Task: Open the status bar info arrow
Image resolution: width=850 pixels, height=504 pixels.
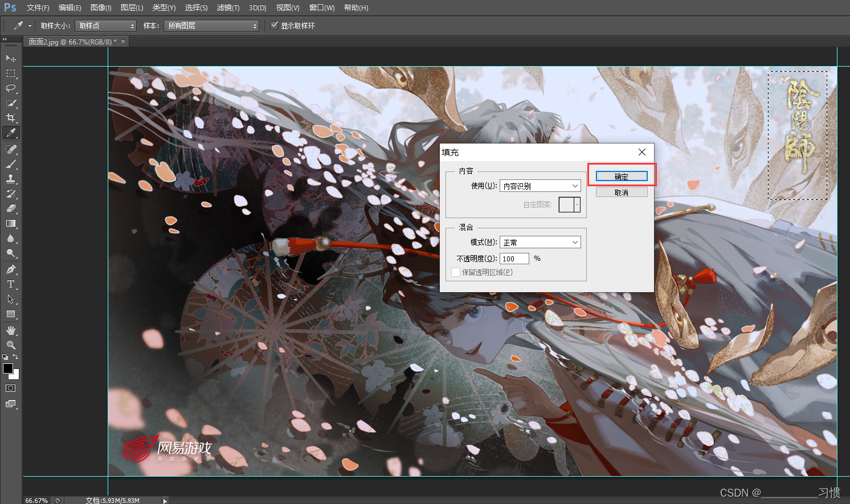Action: tap(165, 501)
